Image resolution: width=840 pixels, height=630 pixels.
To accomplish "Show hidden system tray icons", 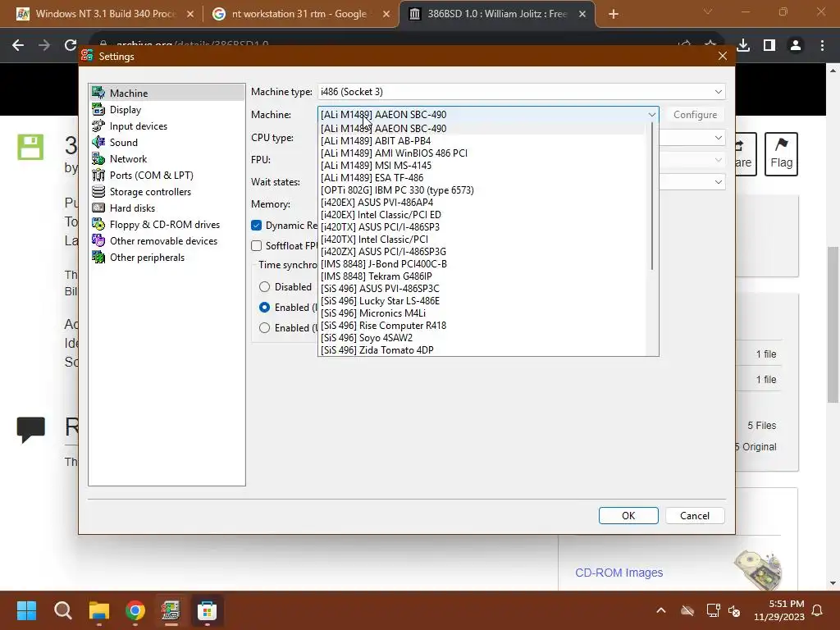I will point(661,610).
